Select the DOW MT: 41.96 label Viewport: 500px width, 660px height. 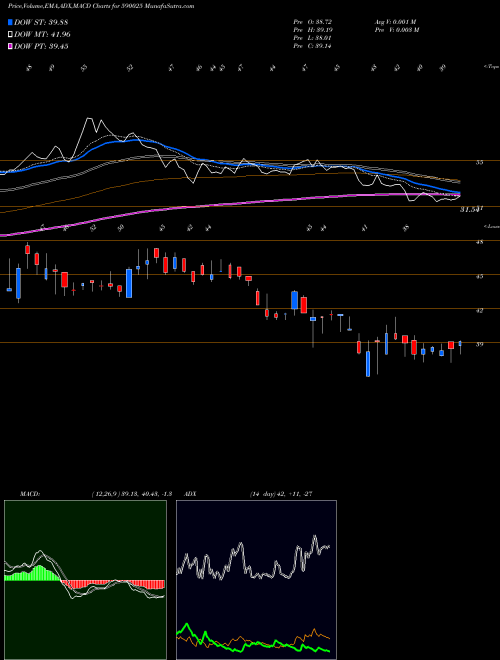click(x=42, y=35)
